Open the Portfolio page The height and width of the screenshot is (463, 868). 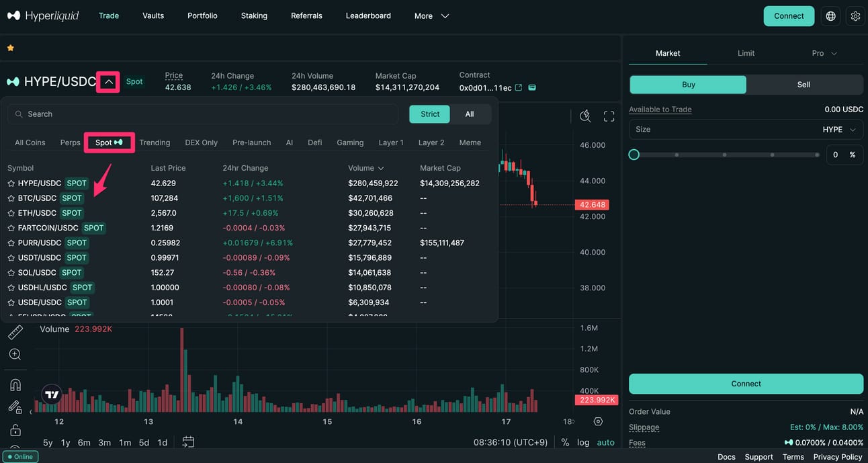coord(202,15)
